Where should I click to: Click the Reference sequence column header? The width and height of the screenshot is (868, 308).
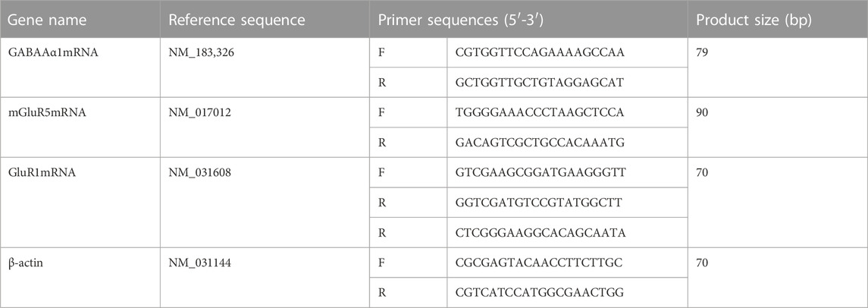237,20
